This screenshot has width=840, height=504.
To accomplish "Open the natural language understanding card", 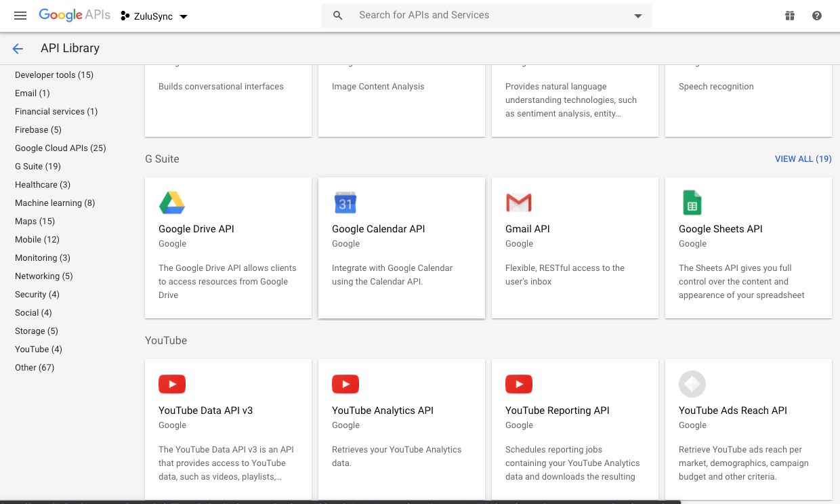I will [575, 101].
